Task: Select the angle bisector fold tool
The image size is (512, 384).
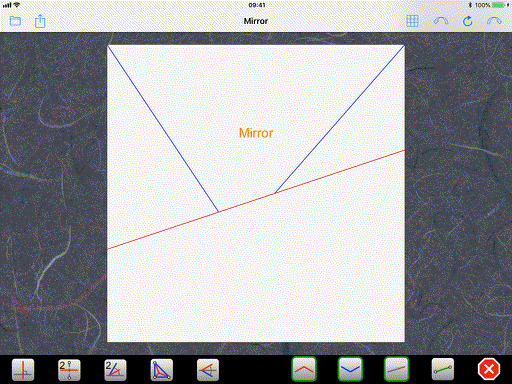Action: pos(115,370)
